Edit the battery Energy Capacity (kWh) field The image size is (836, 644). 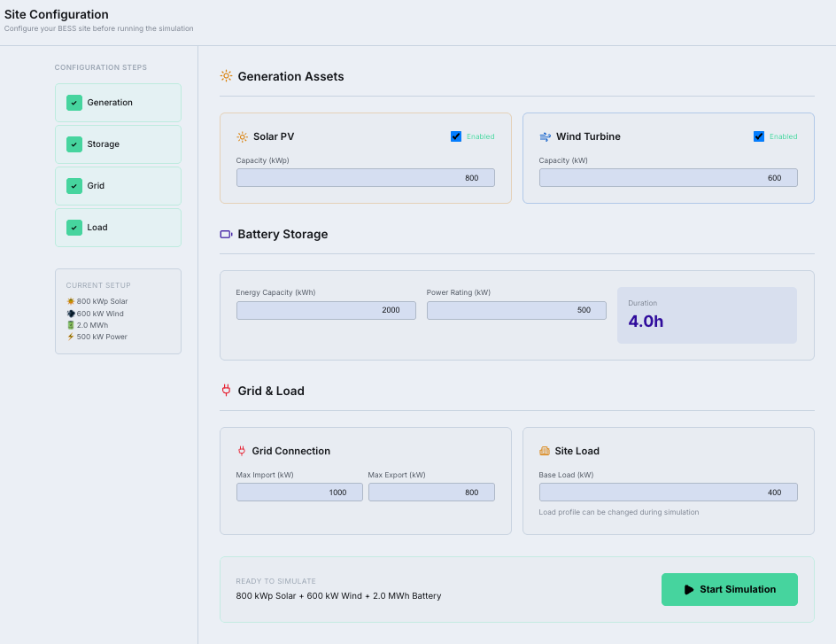click(x=326, y=310)
